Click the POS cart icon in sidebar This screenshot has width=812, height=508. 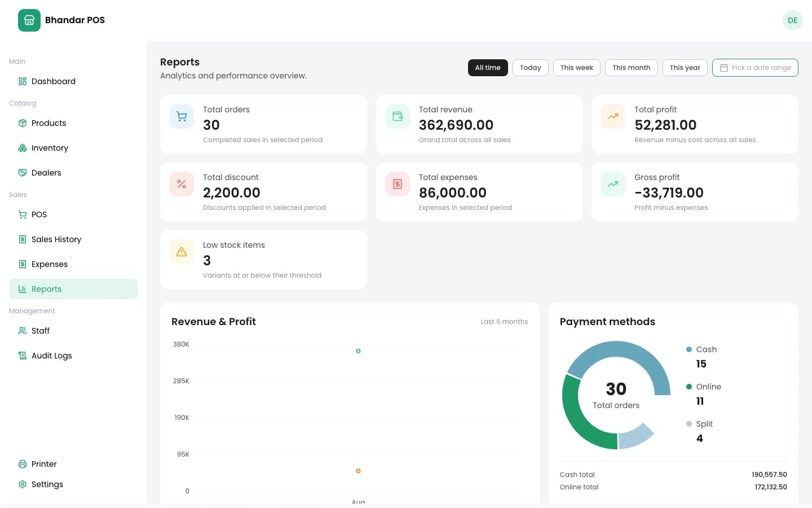pyautogui.click(x=23, y=214)
